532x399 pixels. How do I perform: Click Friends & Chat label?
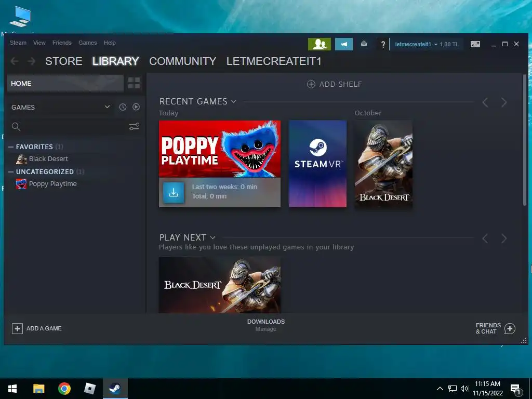[x=488, y=328]
